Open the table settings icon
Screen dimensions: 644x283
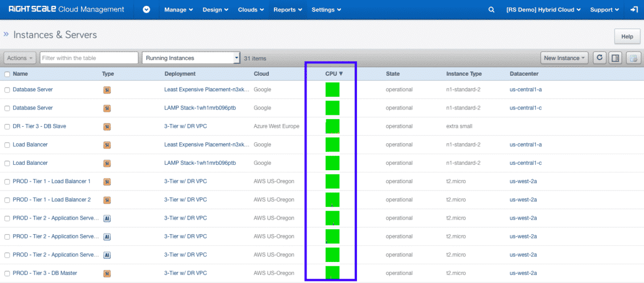634,58
